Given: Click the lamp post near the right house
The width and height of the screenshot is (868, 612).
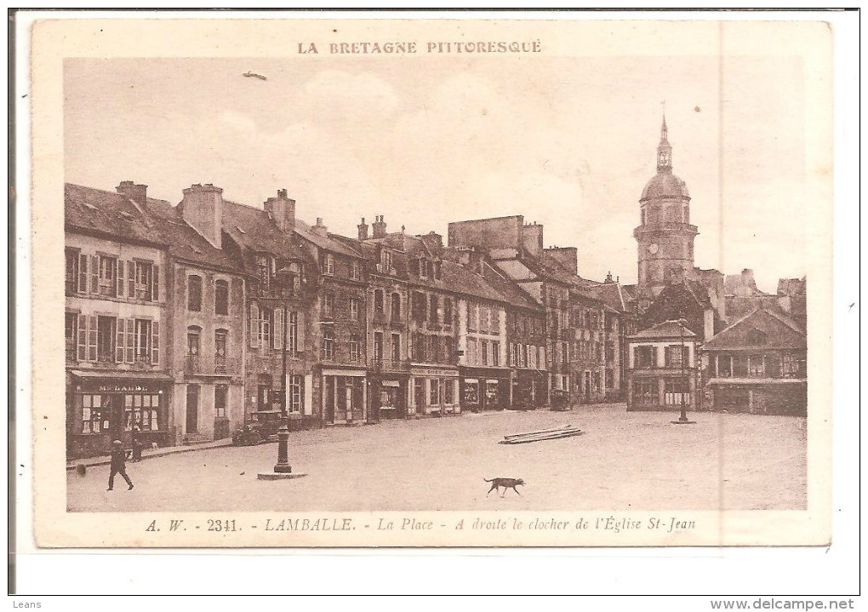Looking at the screenshot, I should (682, 375).
